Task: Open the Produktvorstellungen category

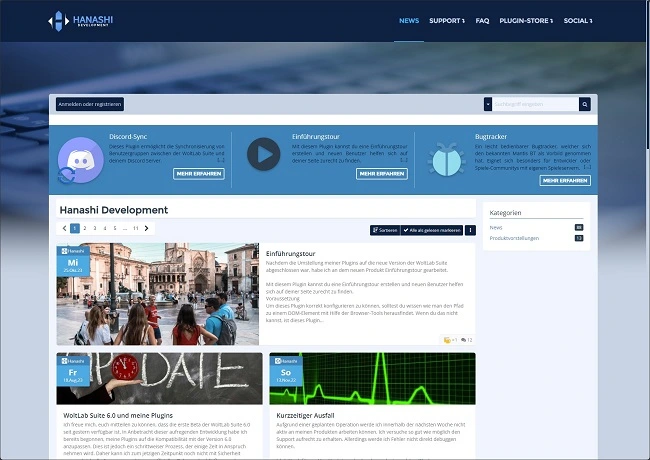Action: (515, 238)
